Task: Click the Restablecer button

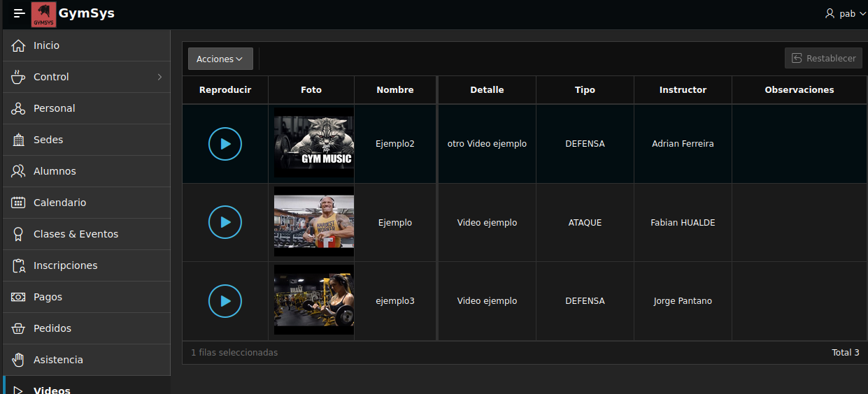Action: 824,58
